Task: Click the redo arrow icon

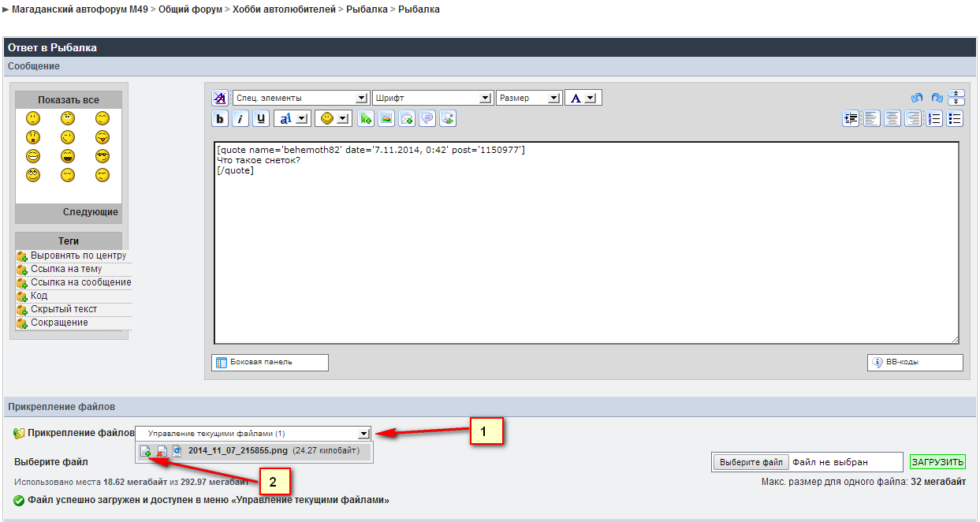Action: tap(937, 99)
